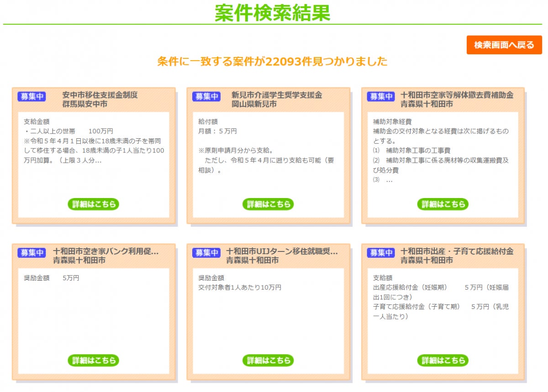Click 募集中 badge on 新見市介護学生奨学支援金 card
This screenshot has height=392, width=548.
[206, 96]
